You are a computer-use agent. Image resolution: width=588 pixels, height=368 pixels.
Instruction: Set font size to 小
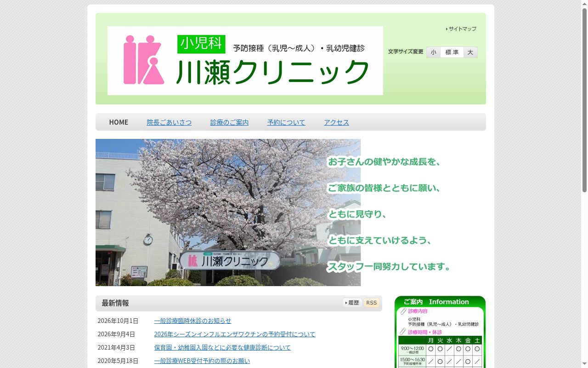(x=434, y=52)
